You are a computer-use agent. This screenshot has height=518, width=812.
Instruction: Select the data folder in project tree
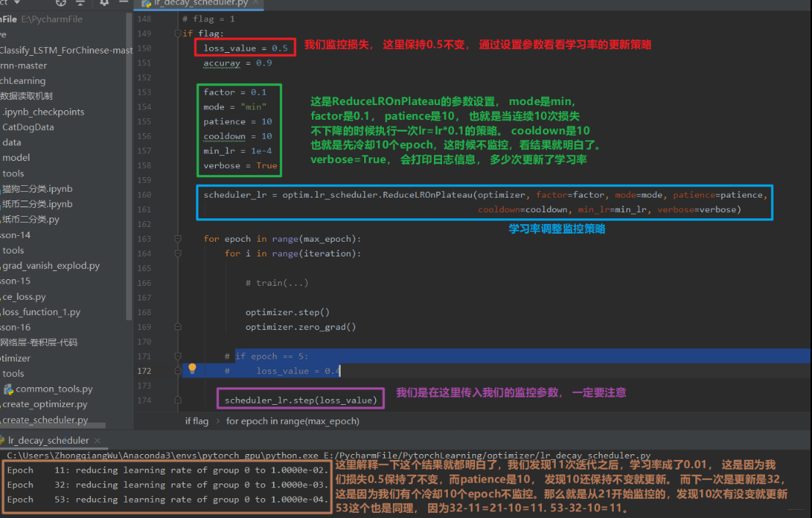pos(12,142)
